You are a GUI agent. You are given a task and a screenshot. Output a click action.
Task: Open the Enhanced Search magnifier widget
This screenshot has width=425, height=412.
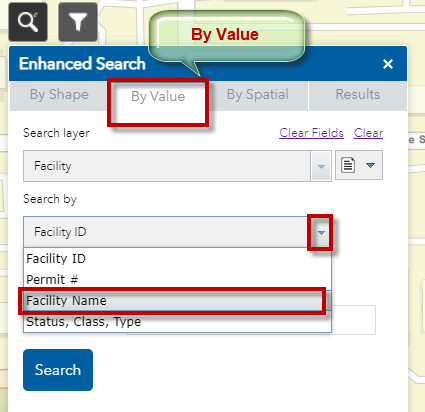(x=28, y=22)
